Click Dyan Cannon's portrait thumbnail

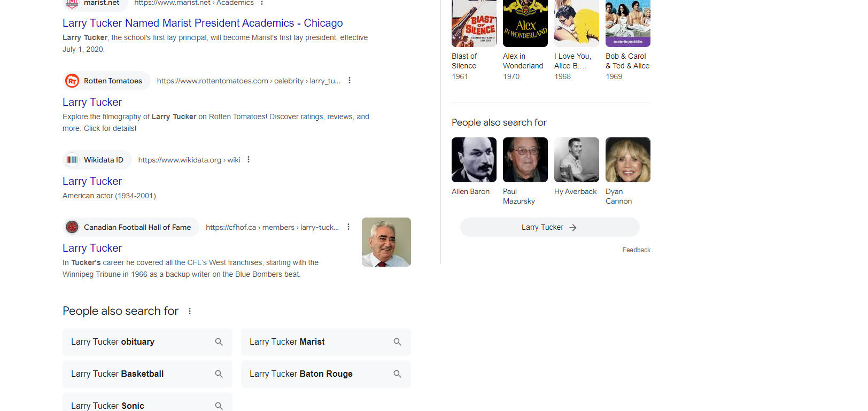[x=627, y=160]
